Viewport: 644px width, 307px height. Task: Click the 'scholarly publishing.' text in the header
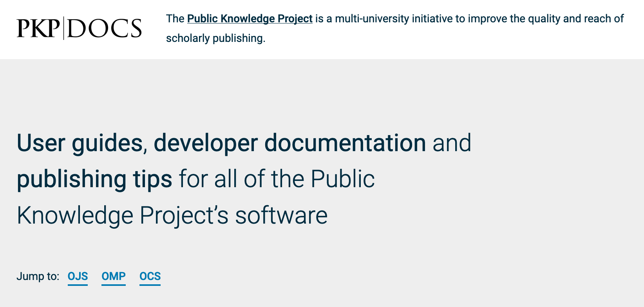coord(216,38)
